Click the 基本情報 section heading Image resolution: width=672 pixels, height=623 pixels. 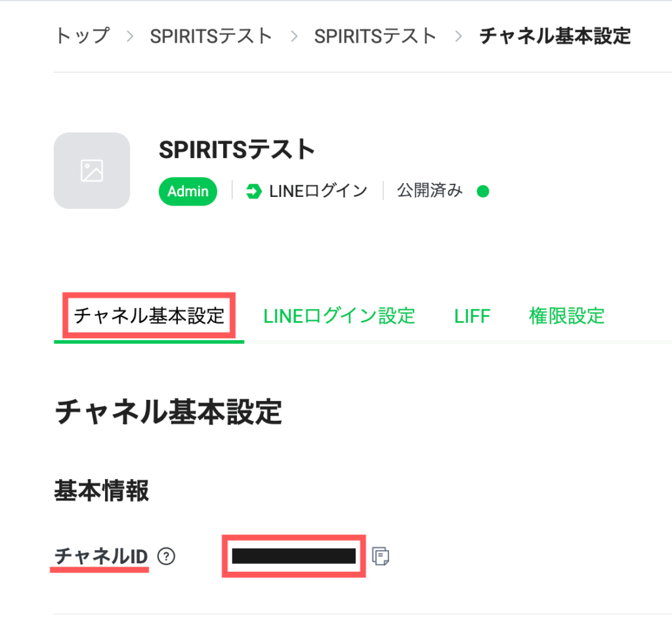coord(102,491)
